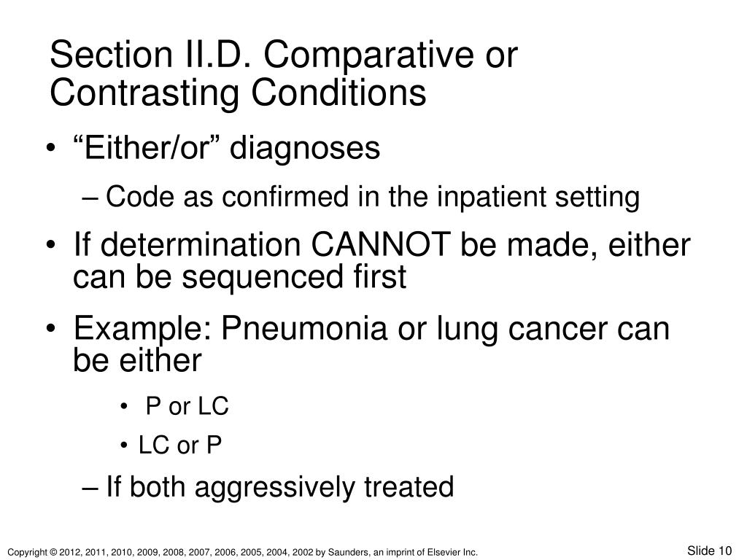The height and width of the screenshot is (560, 747).
Task: Click the bullet dot before 'Example'
Action: click(50, 329)
